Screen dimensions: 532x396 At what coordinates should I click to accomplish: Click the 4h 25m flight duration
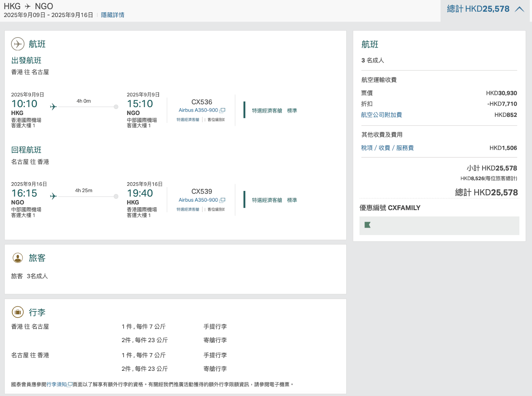pyautogui.click(x=83, y=190)
